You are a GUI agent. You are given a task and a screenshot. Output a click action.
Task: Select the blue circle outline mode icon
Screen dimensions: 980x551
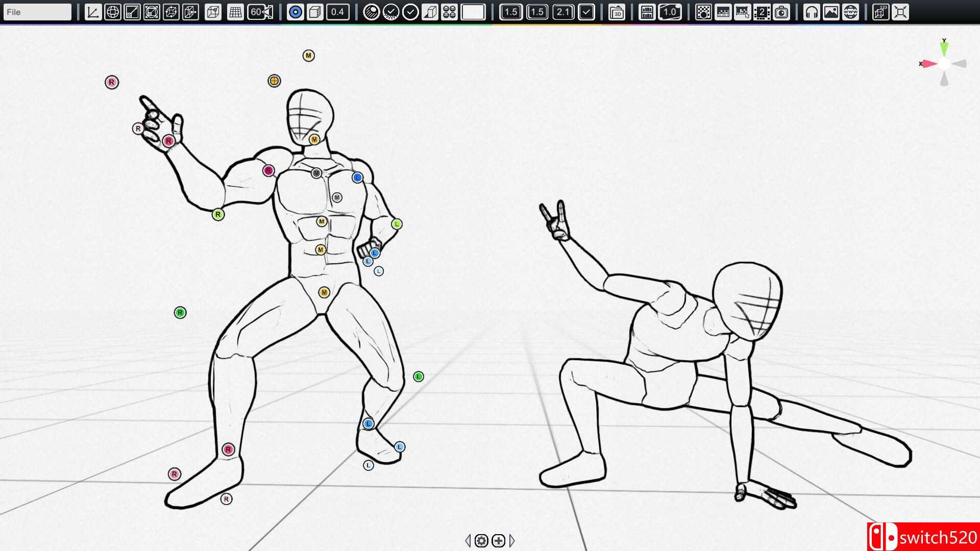[x=295, y=12]
